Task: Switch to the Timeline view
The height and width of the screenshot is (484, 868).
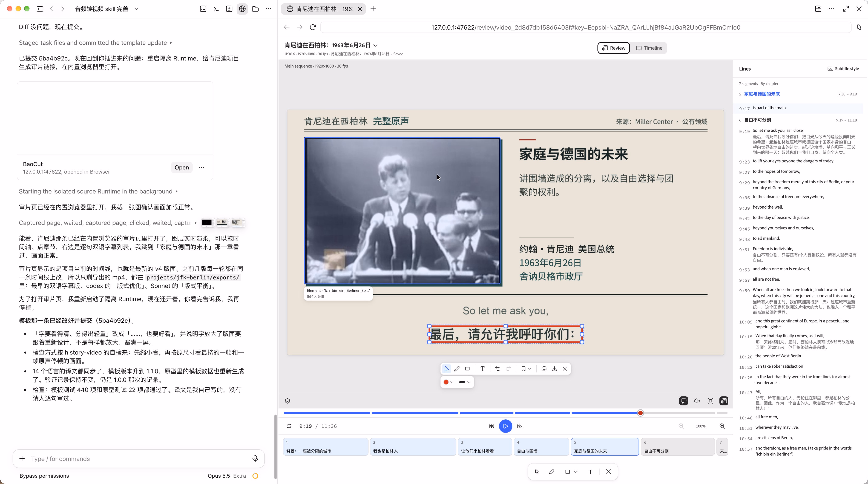Action: pos(649,48)
